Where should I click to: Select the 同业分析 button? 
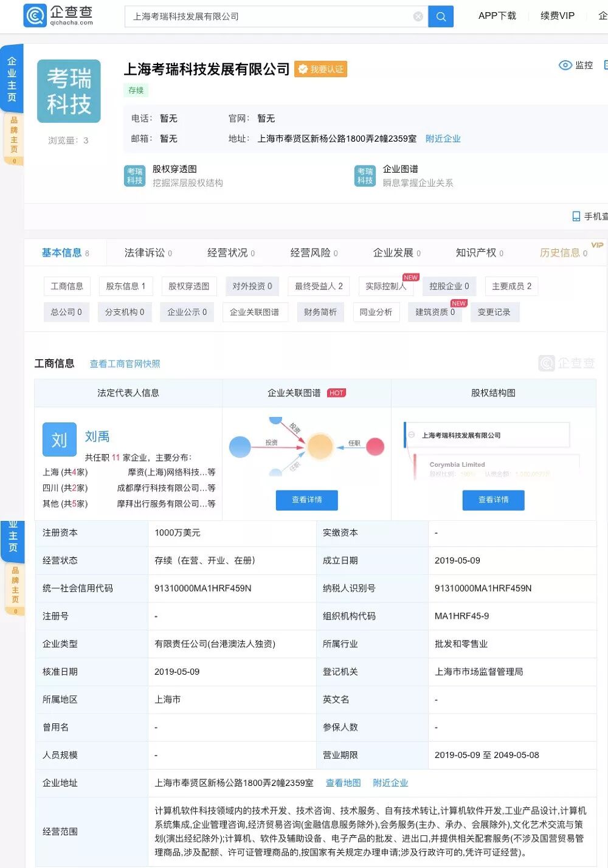[x=376, y=312]
